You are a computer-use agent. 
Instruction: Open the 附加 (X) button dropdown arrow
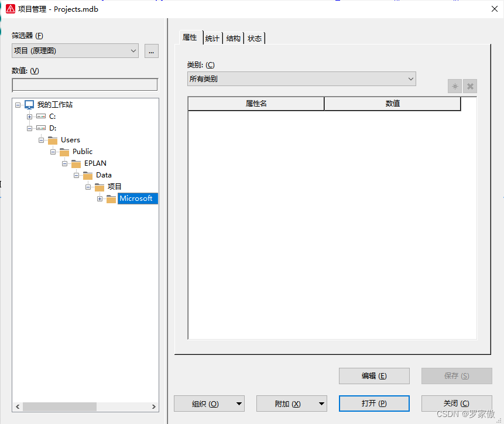321,404
